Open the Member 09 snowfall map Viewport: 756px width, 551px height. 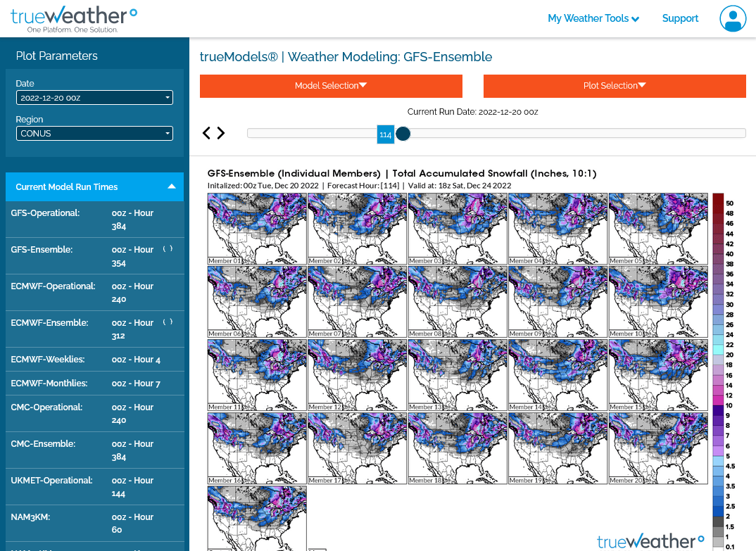pos(557,302)
